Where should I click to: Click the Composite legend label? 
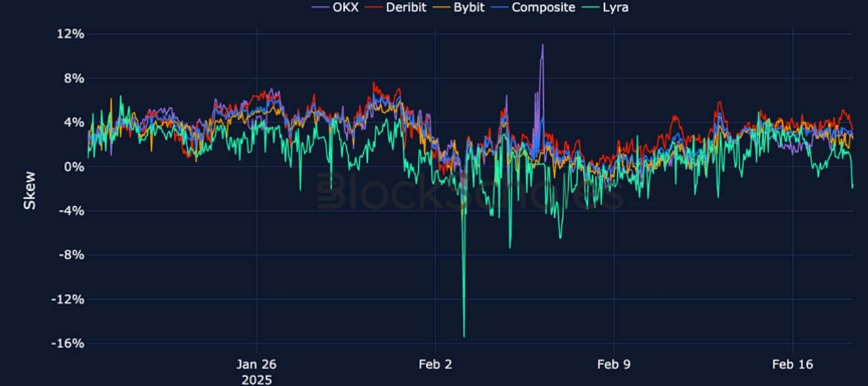[x=543, y=7]
